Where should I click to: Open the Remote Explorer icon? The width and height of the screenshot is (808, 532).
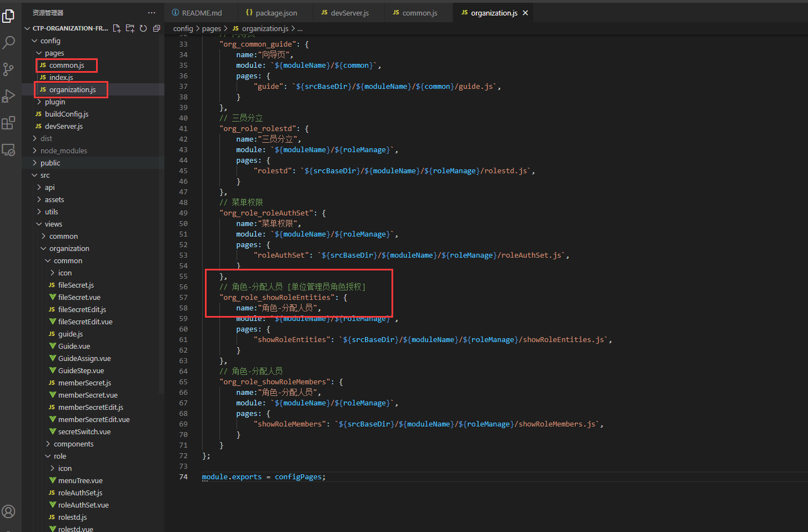[x=8, y=150]
